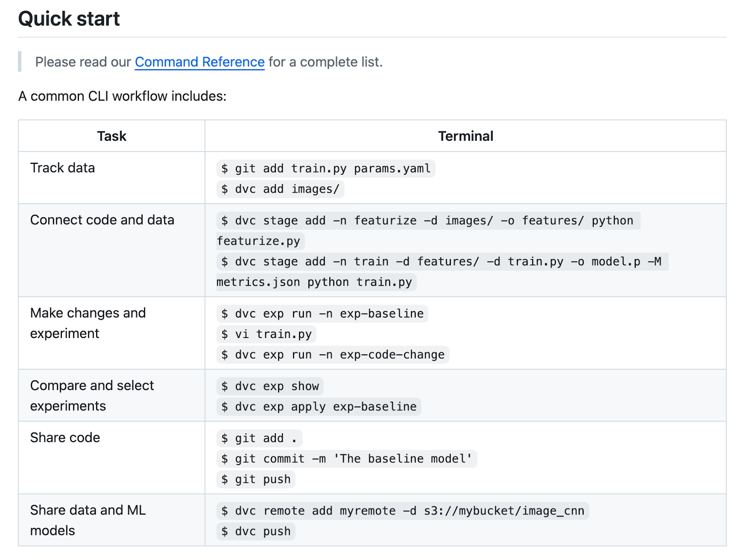Click the 'dvc exp show' command
The image size is (743, 560).
270,386
